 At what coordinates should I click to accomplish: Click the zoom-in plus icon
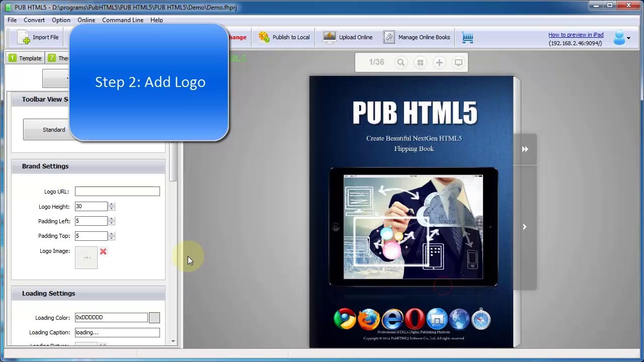[x=439, y=62]
